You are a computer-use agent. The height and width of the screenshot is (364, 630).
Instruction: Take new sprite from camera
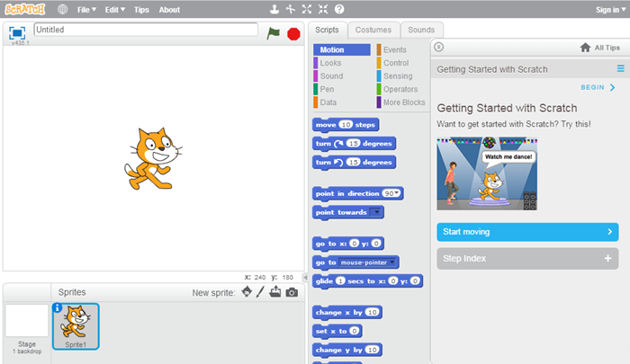[x=292, y=292]
